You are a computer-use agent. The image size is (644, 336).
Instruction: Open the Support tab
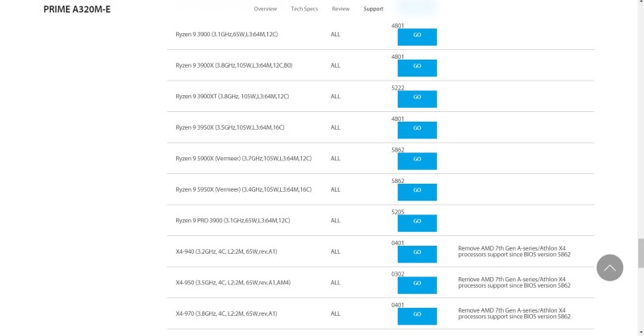click(x=374, y=9)
